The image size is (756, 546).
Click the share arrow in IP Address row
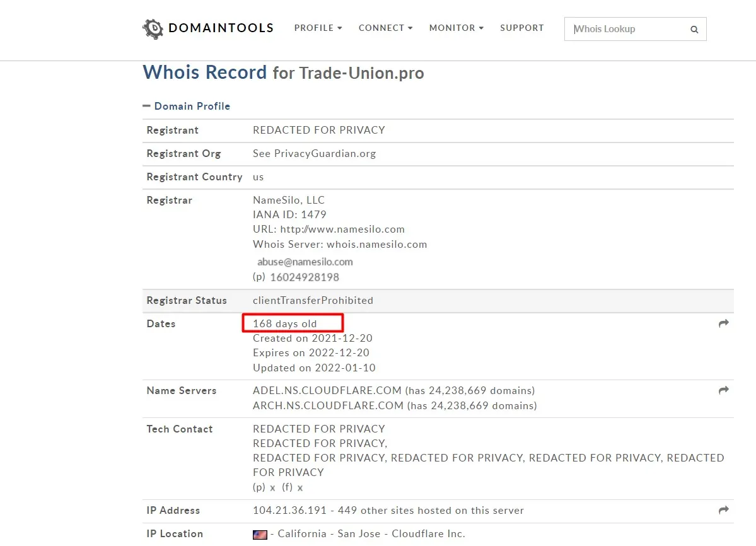[x=723, y=510]
